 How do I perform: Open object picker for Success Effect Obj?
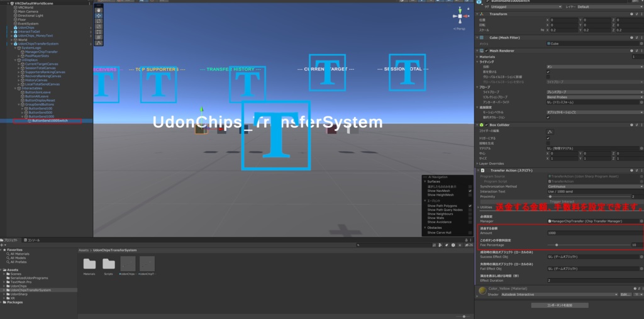641,257
